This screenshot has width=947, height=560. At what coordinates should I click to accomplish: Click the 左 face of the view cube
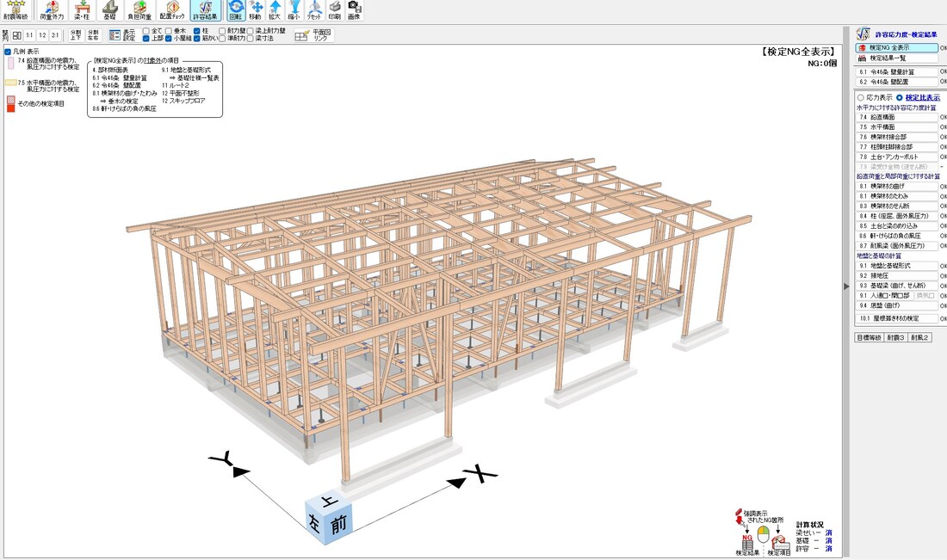tap(314, 521)
